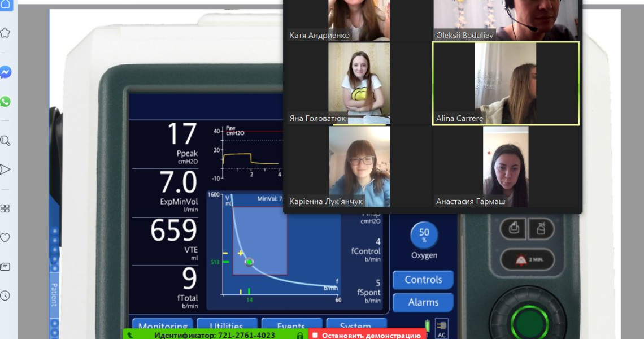Click the ExpMinVol value 7.0
Screen dimensions: 644x339
(178, 182)
